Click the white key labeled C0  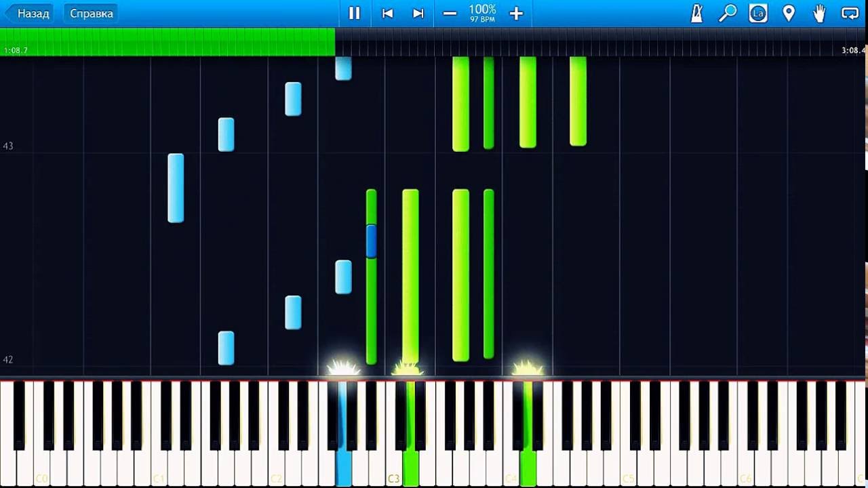[x=41, y=468]
